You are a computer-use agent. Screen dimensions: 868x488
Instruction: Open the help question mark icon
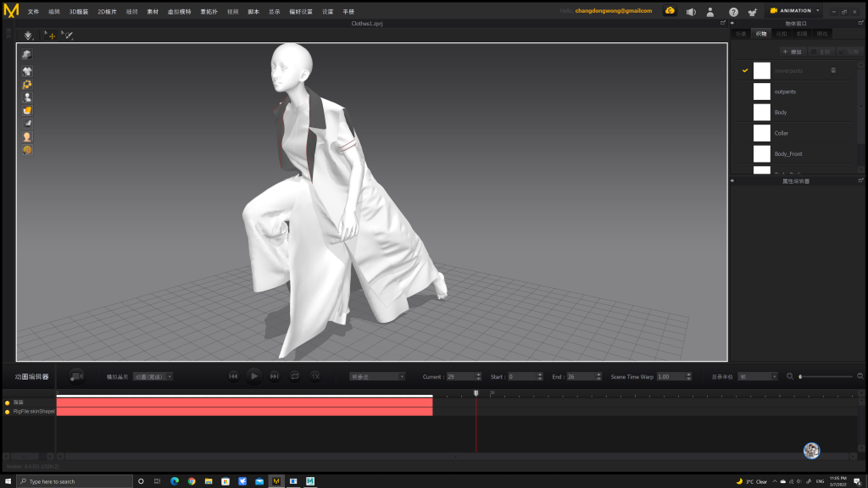click(733, 12)
